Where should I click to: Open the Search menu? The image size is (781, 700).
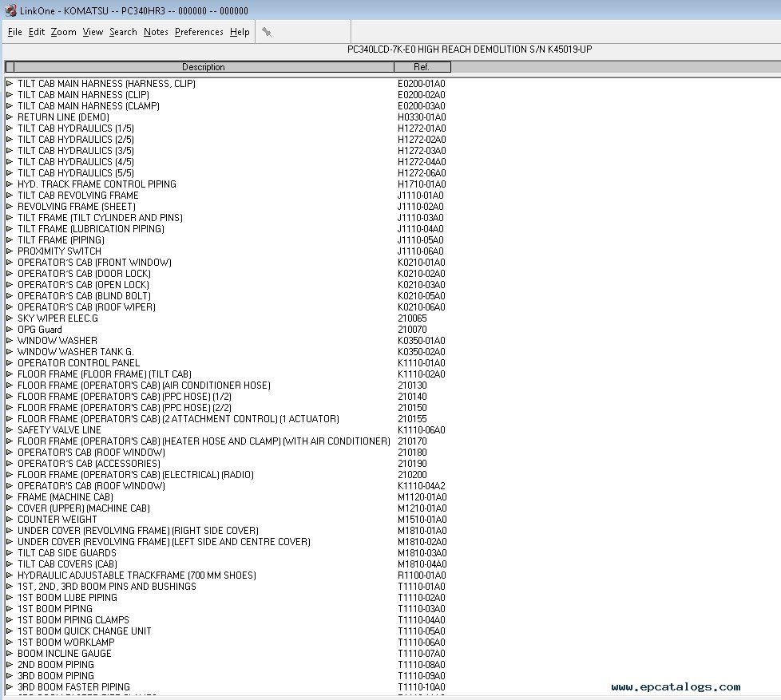pos(123,32)
